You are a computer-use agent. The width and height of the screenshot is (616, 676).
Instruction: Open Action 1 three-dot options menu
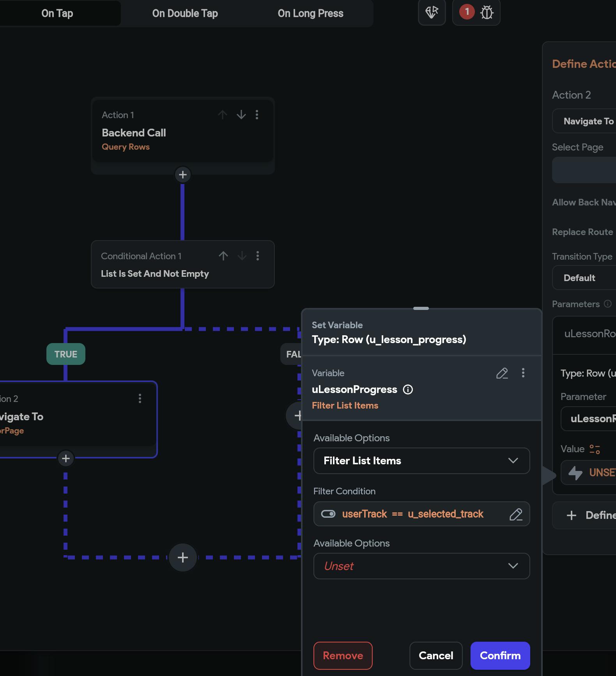tap(257, 115)
